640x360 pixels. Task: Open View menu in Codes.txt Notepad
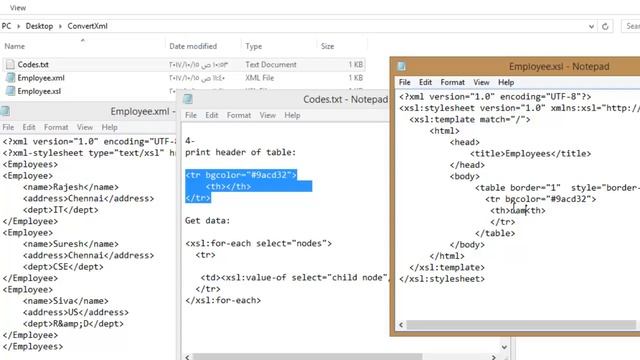[267, 116]
